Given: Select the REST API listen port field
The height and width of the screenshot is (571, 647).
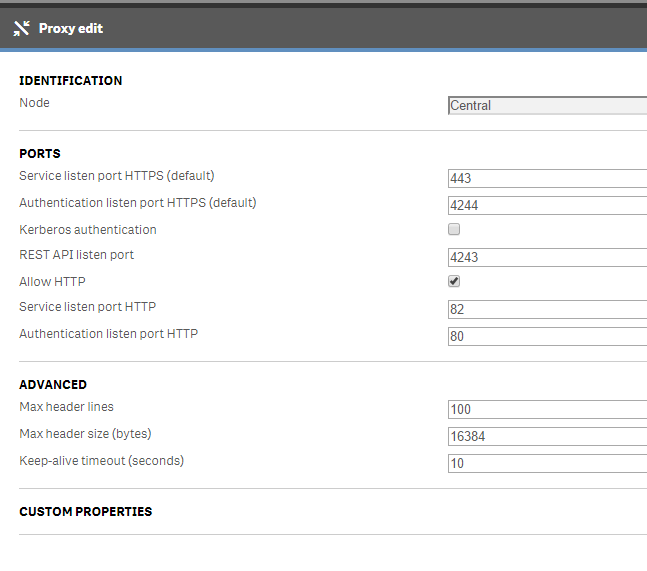Looking at the screenshot, I should (x=547, y=257).
